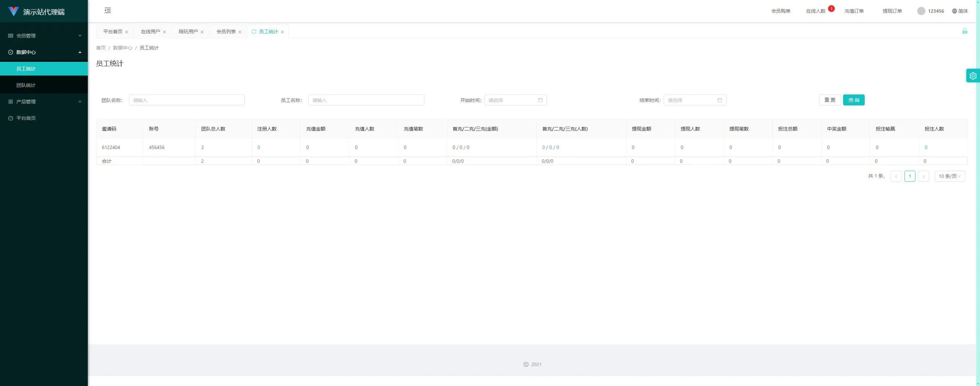Close the 平台首页 tab
This screenshot has width=980, height=386.
(126, 32)
